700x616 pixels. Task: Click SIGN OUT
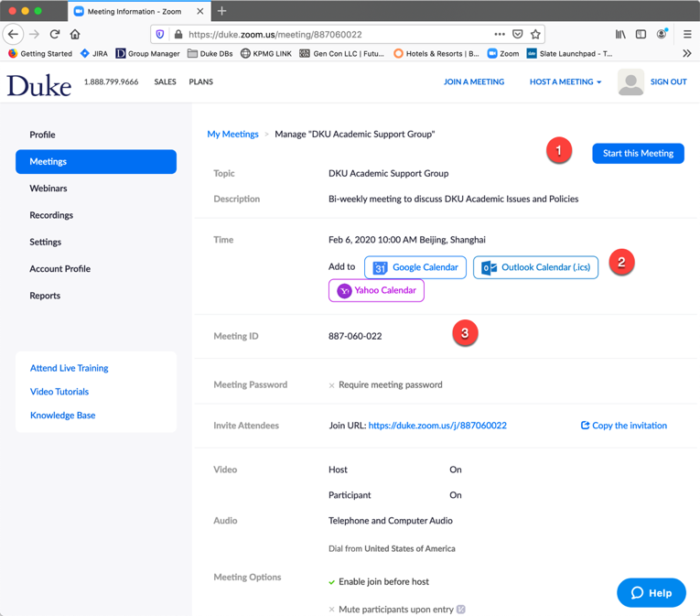pos(668,81)
